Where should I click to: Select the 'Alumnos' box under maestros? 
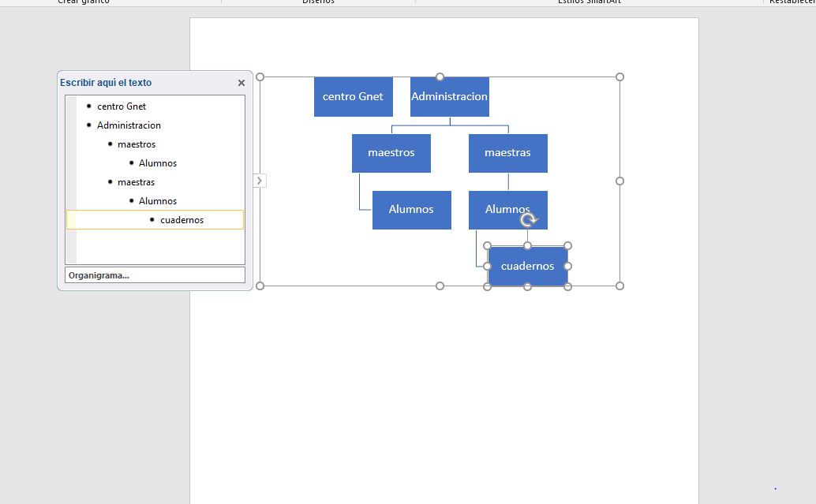click(x=411, y=210)
